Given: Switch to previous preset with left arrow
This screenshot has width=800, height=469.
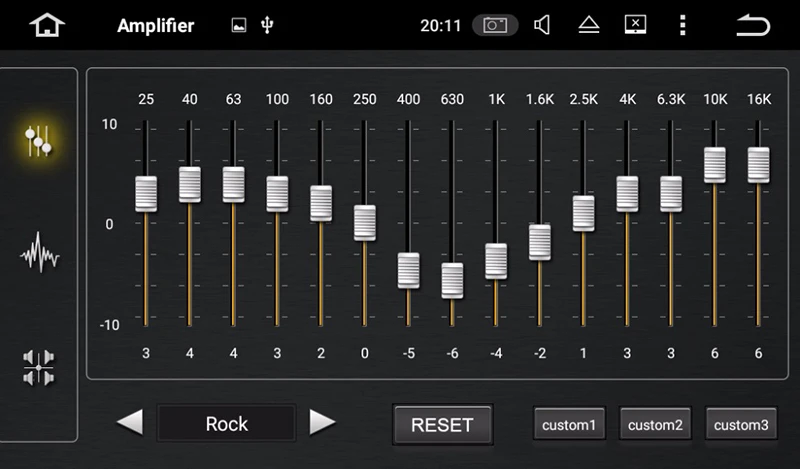Looking at the screenshot, I should (x=130, y=423).
